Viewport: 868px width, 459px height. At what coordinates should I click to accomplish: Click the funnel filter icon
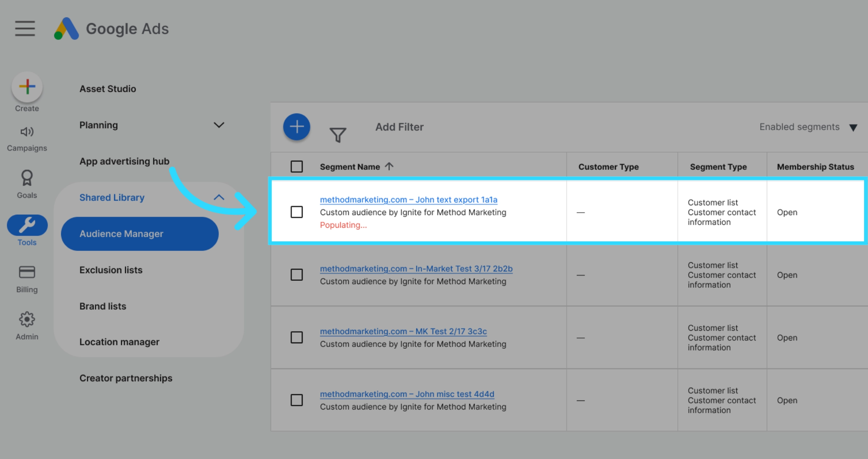coord(338,135)
